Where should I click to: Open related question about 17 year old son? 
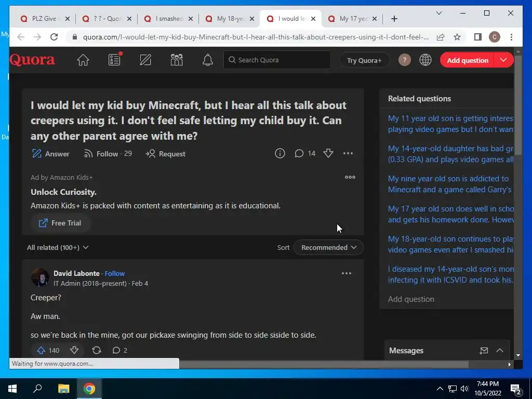click(x=450, y=214)
